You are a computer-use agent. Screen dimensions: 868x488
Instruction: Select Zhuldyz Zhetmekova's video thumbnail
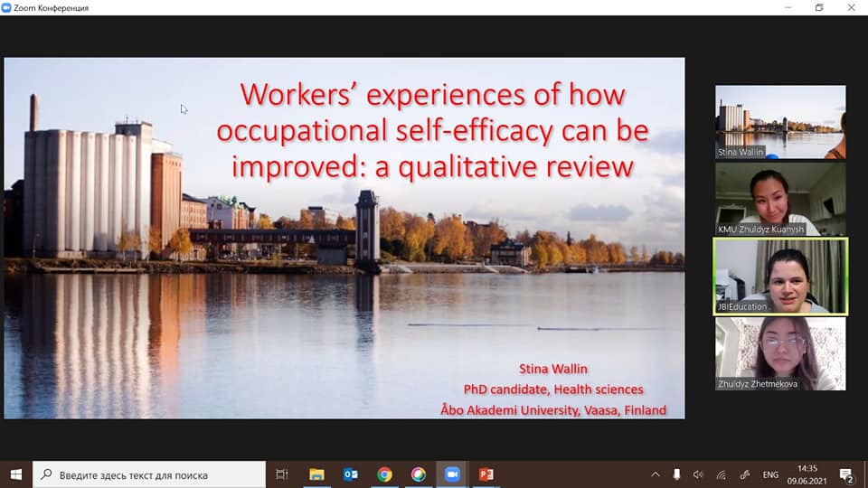[x=780, y=353]
